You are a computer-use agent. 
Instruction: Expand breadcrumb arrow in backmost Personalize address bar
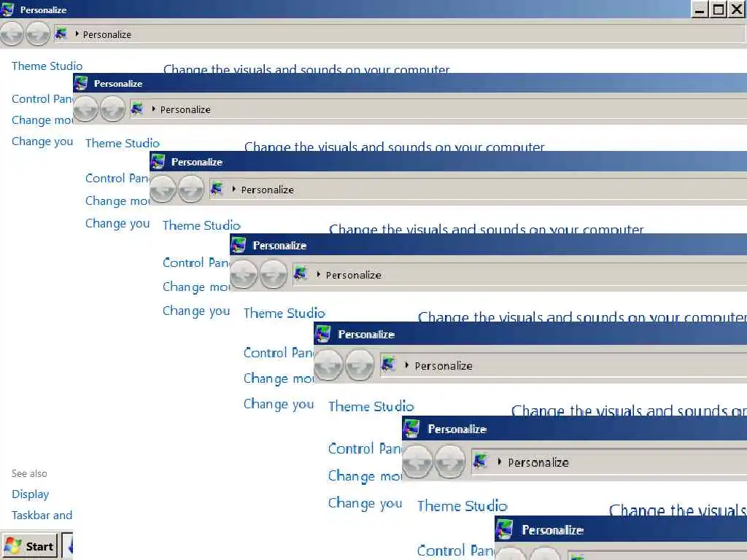[x=77, y=34]
